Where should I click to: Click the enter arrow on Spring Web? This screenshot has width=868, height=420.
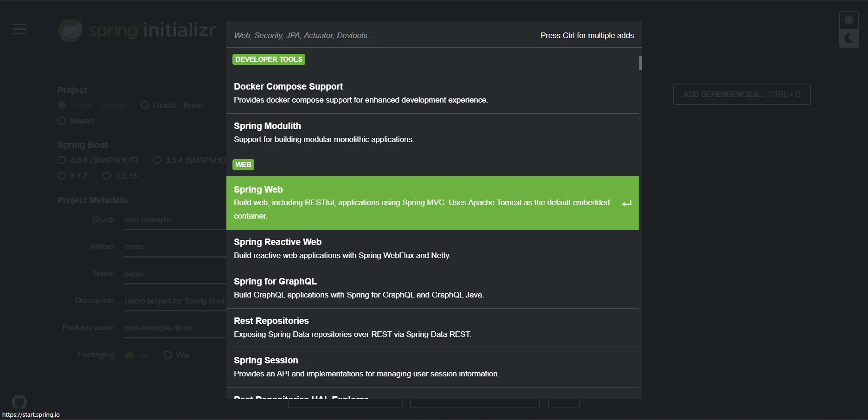[627, 203]
